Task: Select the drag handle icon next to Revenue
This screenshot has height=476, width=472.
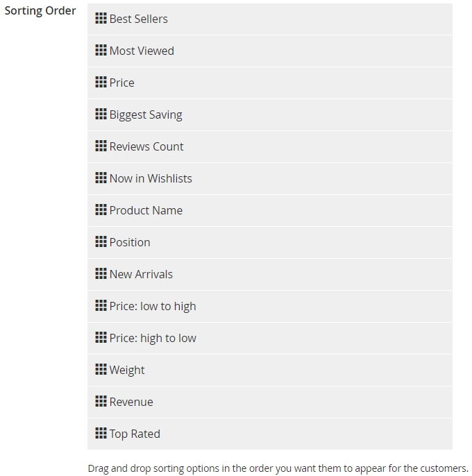Action: [x=101, y=401]
